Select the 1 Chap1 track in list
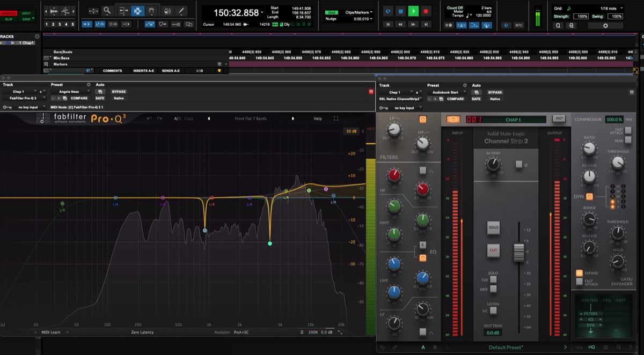Screen dimensions: 644x355 click(x=27, y=42)
